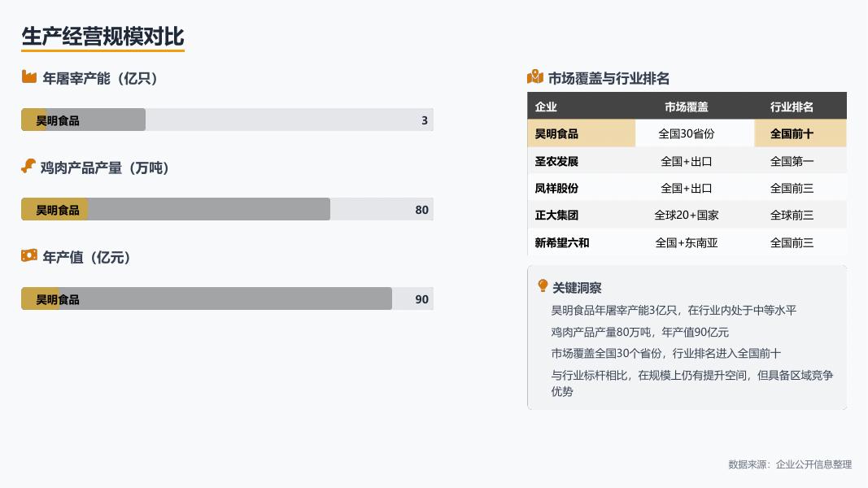Click the chicken drumstick icon beside 鸡肉产品产量

(28, 167)
